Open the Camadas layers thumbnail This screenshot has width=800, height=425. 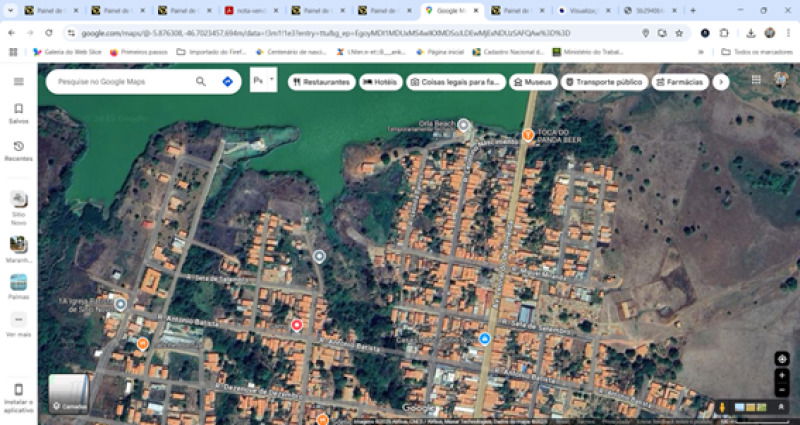tap(69, 394)
